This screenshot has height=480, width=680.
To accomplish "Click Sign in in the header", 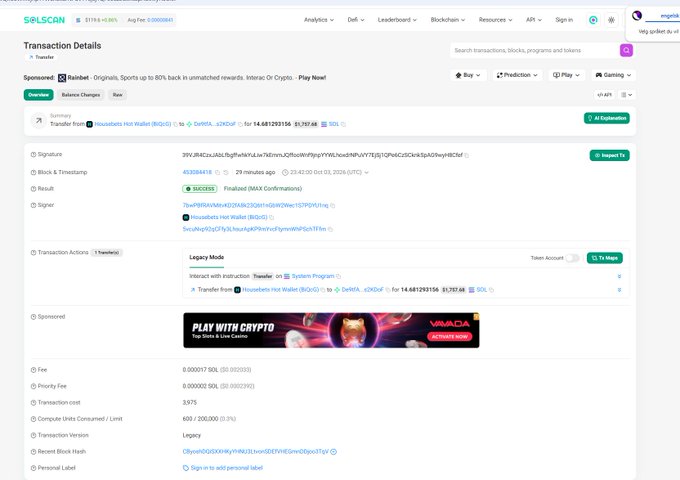I will [564, 20].
